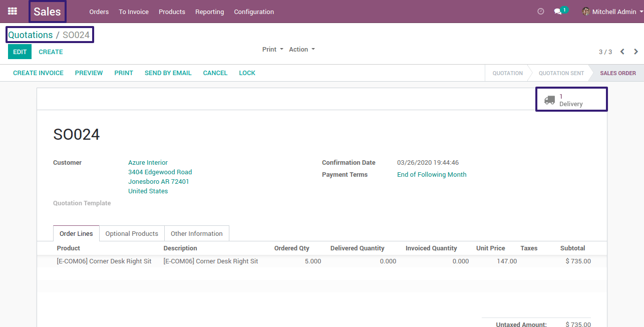This screenshot has width=644, height=327.
Task: Open the Configuration menu
Action: coord(254,12)
